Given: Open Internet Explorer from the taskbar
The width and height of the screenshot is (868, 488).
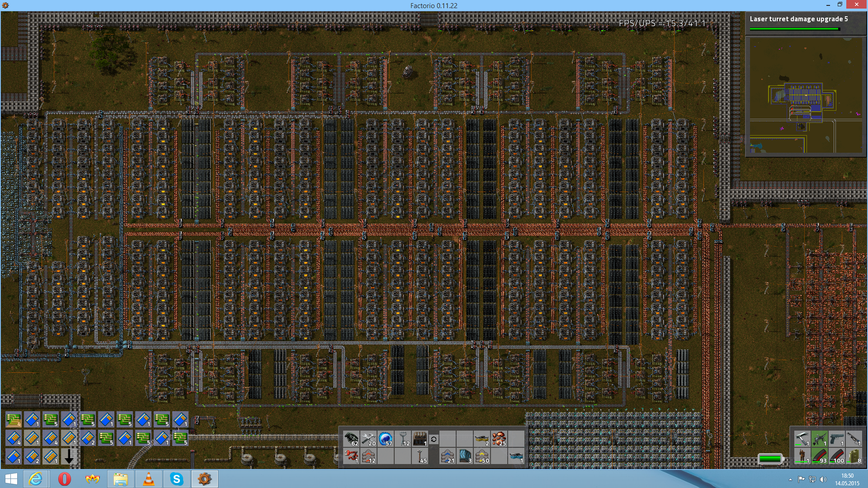Looking at the screenshot, I should pyautogui.click(x=36, y=479).
